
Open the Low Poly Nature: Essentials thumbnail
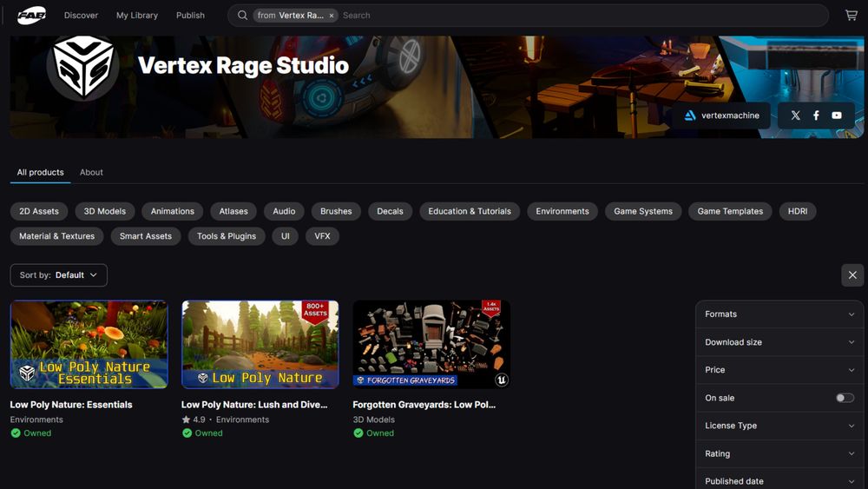pyautogui.click(x=89, y=345)
